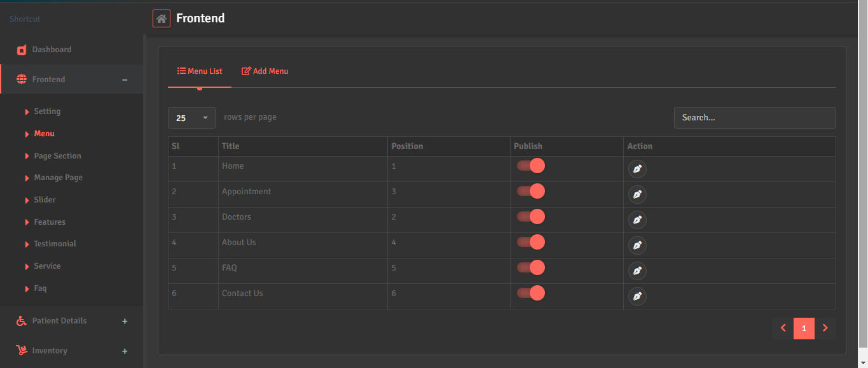Turn off the About Us publish toggle
The width and height of the screenshot is (868, 368).
530,242
